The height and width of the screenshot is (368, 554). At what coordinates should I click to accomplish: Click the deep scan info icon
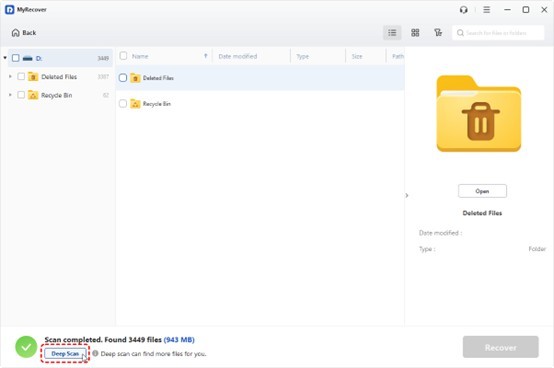tap(95, 353)
